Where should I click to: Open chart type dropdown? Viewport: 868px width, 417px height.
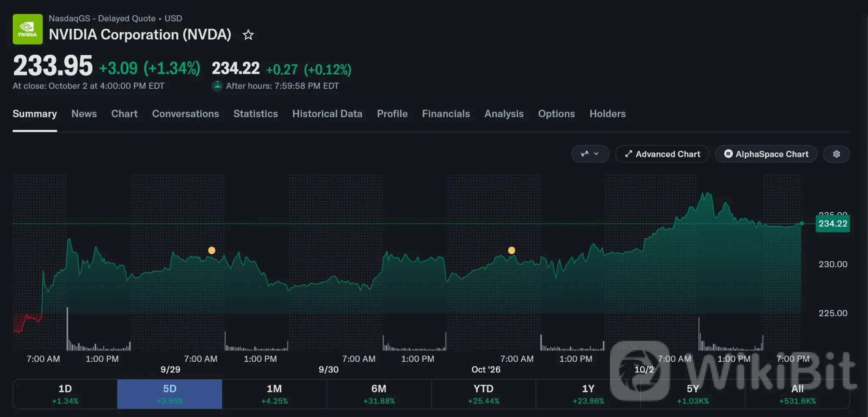pyautogui.click(x=590, y=154)
